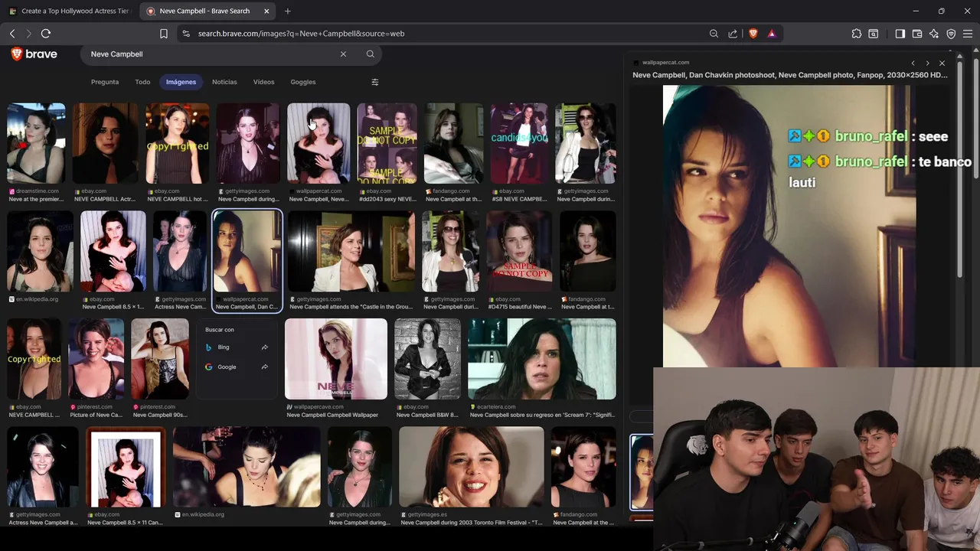Close the Neve Campbell Brave Search tab

[266, 11]
